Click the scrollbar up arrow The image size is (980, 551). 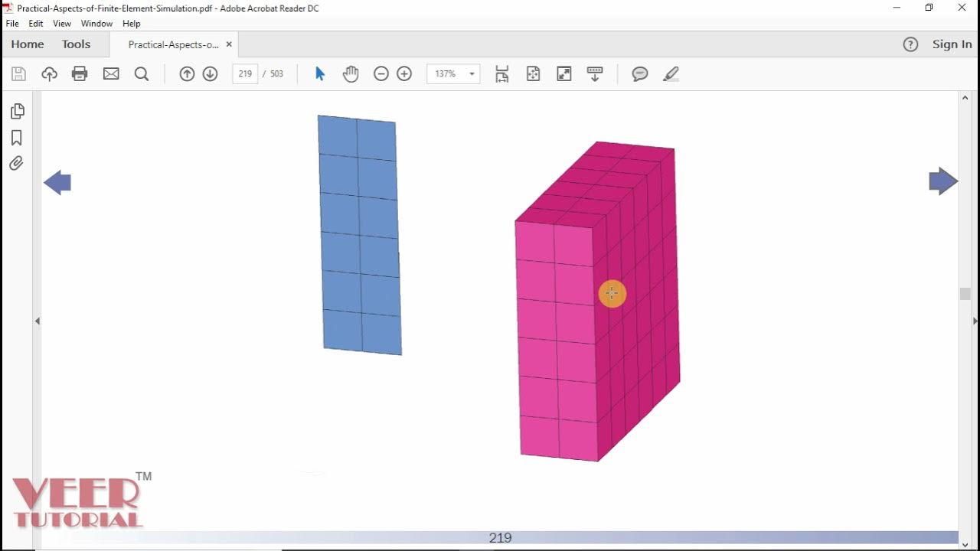(965, 98)
